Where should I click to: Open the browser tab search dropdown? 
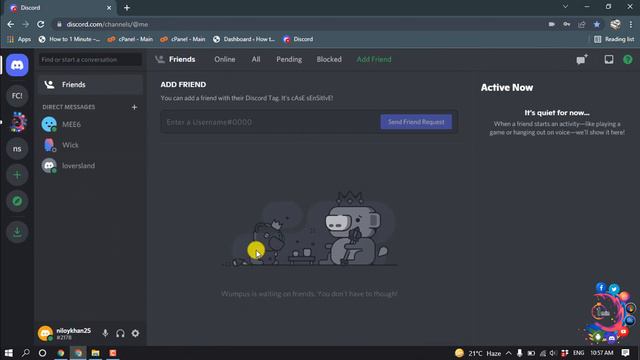coord(565,7)
